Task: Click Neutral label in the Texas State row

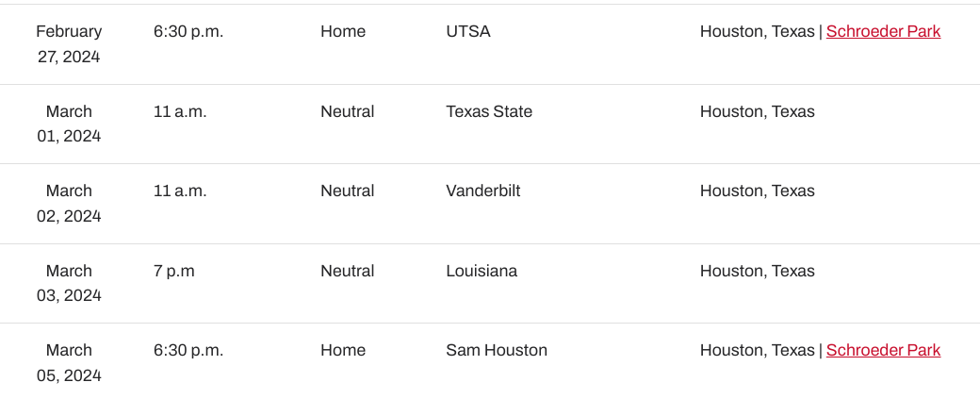Action: coord(348,111)
